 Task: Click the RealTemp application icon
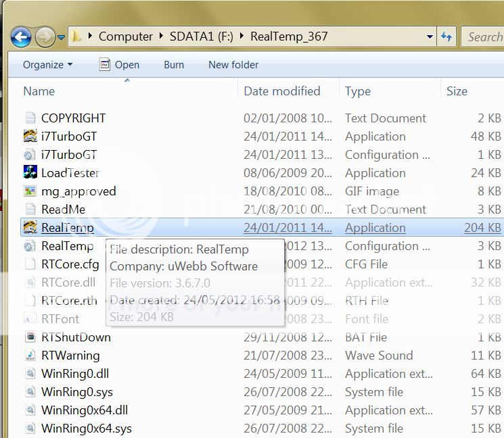(x=30, y=227)
